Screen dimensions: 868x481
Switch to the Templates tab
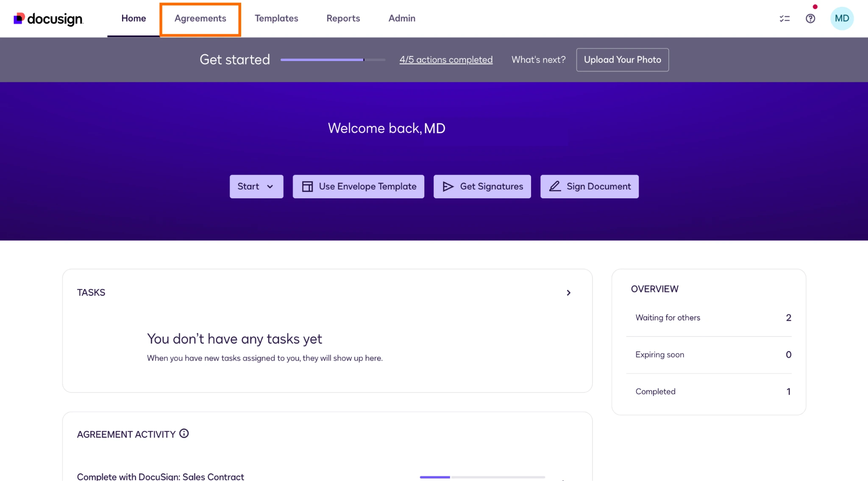276,18
